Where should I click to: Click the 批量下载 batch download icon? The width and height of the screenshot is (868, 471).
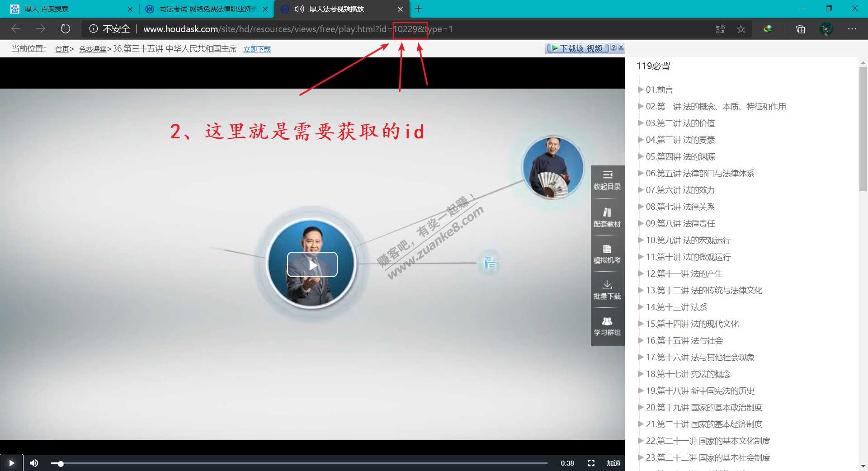[607, 290]
